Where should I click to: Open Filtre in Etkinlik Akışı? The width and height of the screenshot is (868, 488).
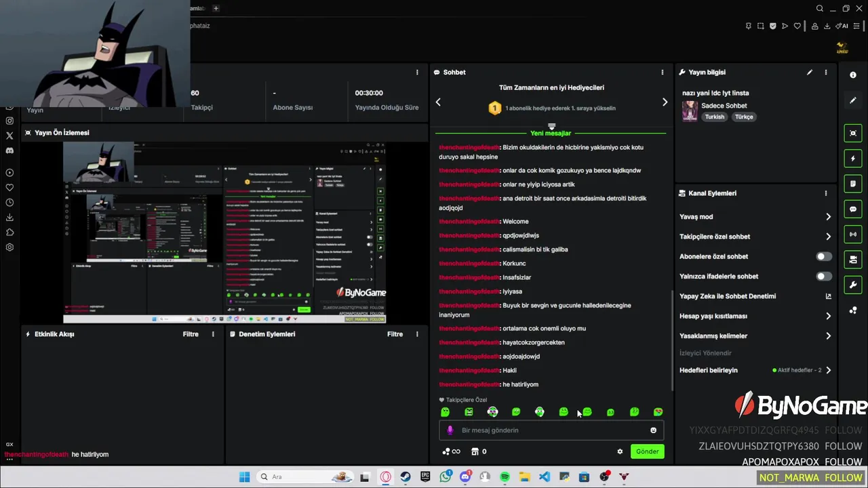pos(191,334)
